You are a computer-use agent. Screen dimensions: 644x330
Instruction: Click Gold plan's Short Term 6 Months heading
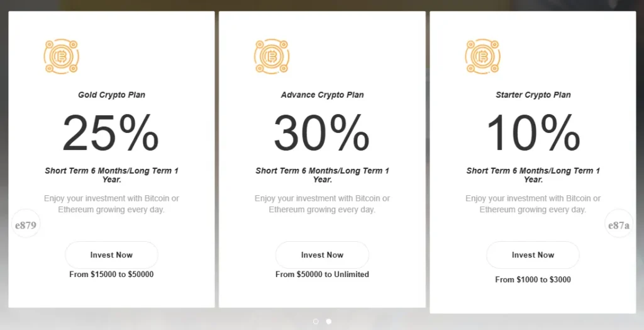111,175
